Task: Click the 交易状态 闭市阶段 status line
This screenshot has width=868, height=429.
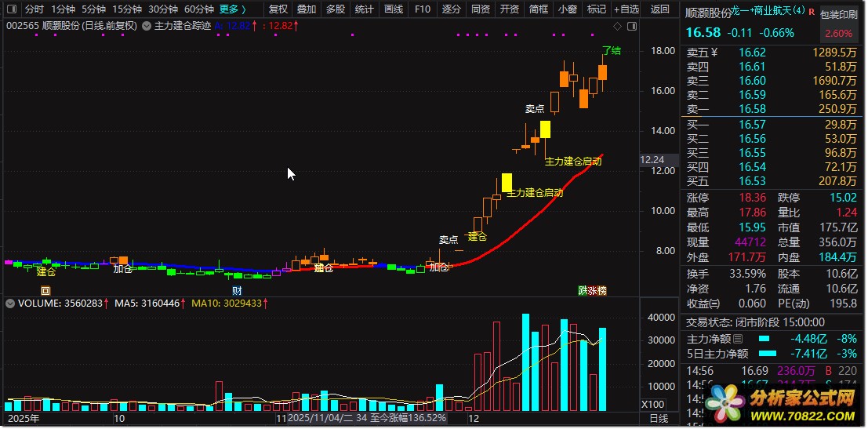Action: point(756,322)
